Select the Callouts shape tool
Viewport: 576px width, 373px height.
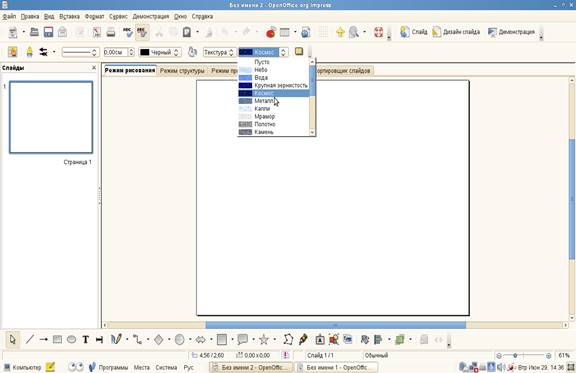coord(242,339)
